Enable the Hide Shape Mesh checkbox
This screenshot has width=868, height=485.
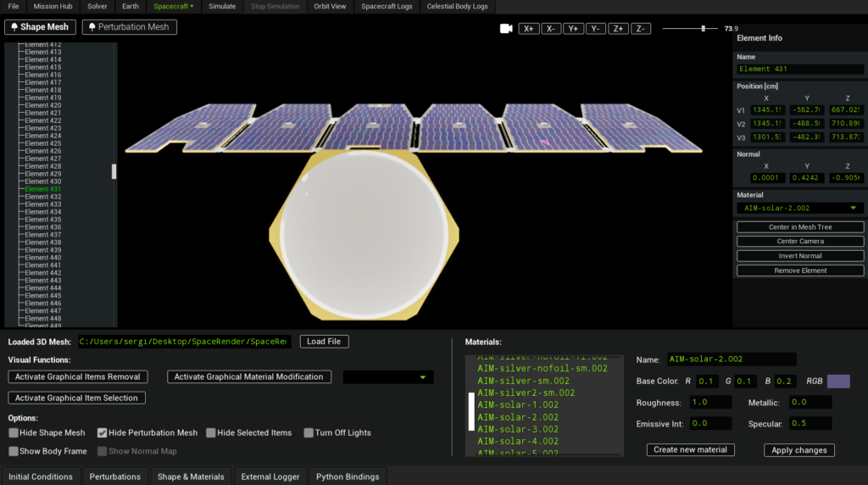pos(14,433)
